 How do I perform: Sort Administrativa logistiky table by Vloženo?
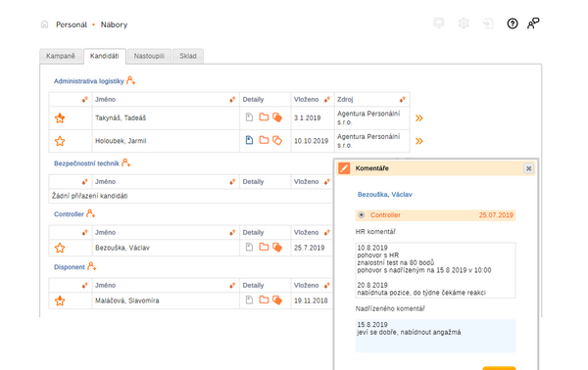327,99
